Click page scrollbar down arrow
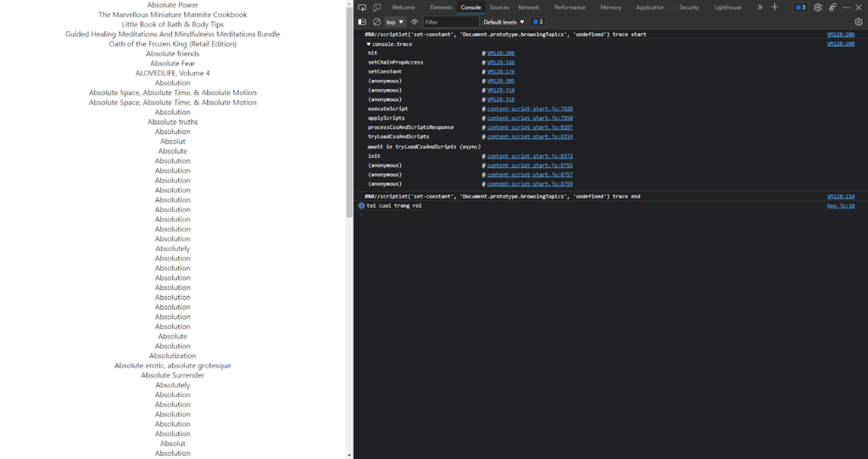 coord(349,455)
